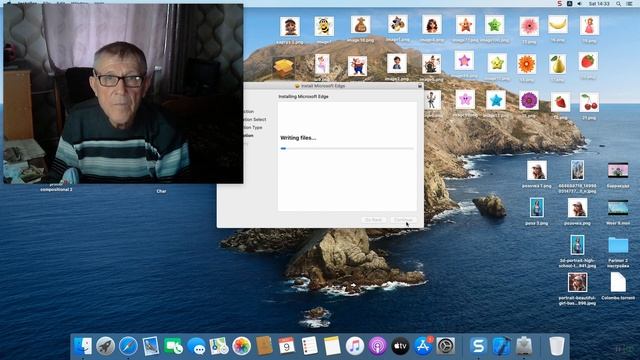Image resolution: width=640 pixels, height=360 pixels.
Task: Select the green star image on the desktop
Action: 494,25
